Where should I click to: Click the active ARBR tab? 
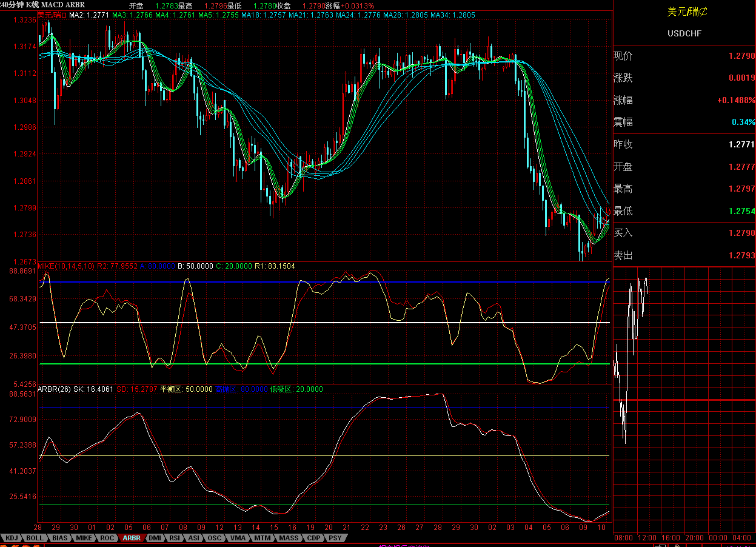pyautogui.click(x=131, y=538)
